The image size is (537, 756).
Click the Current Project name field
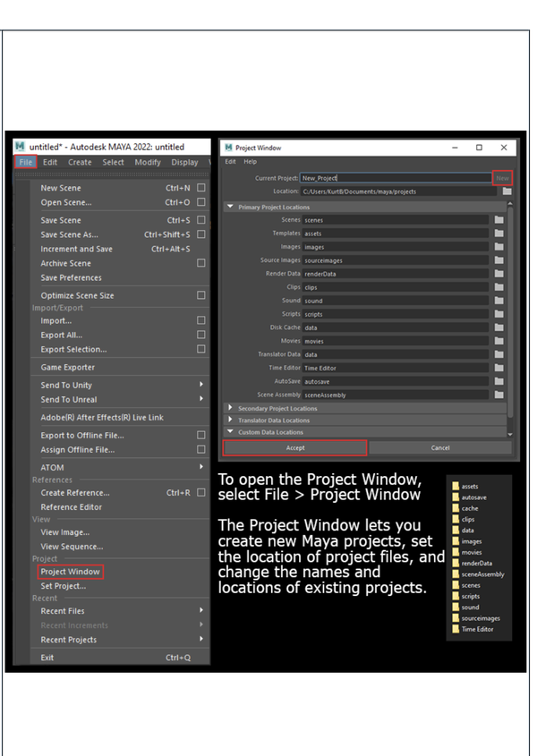click(x=396, y=178)
